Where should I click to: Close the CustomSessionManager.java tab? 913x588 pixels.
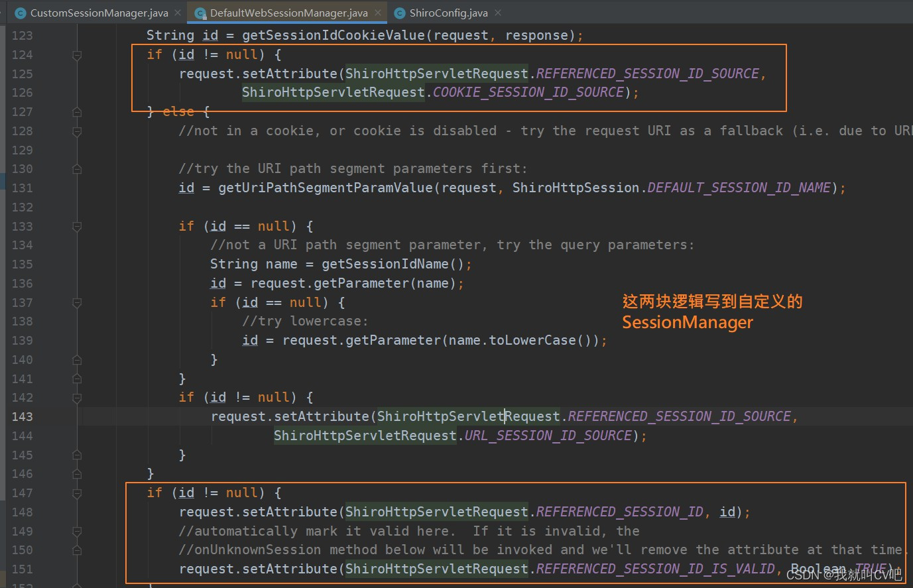click(x=178, y=13)
